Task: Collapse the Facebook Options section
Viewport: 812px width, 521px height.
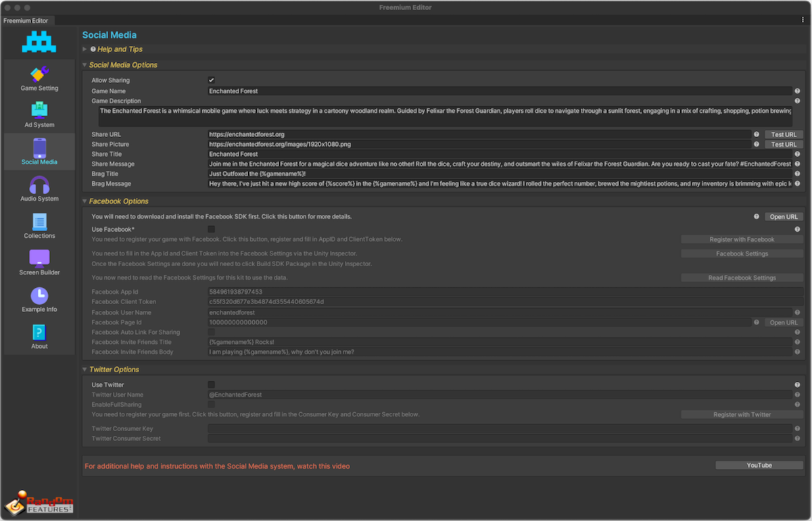Action: [x=85, y=201]
